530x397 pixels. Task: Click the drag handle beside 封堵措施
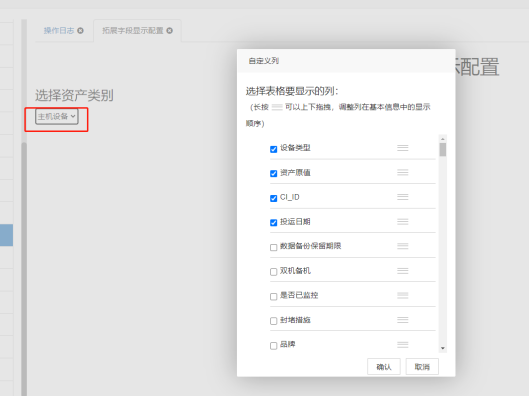403,320
